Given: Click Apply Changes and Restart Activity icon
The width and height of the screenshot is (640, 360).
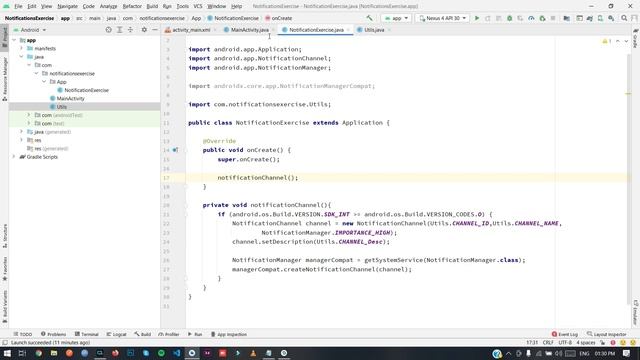Looking at the screenshot, I should [x=487, y=18].
